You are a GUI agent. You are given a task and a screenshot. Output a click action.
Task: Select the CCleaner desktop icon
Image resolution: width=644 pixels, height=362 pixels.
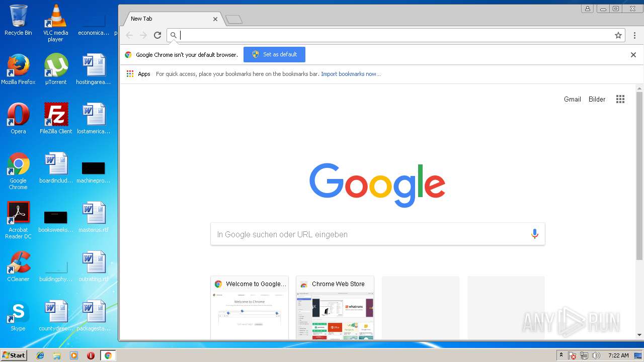point(18,266)
